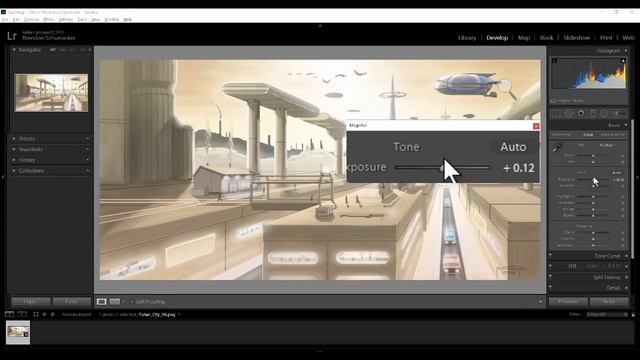The height and width of the screenshot is (360, 640).
Task: Switch to Map module
Action: 524,38
